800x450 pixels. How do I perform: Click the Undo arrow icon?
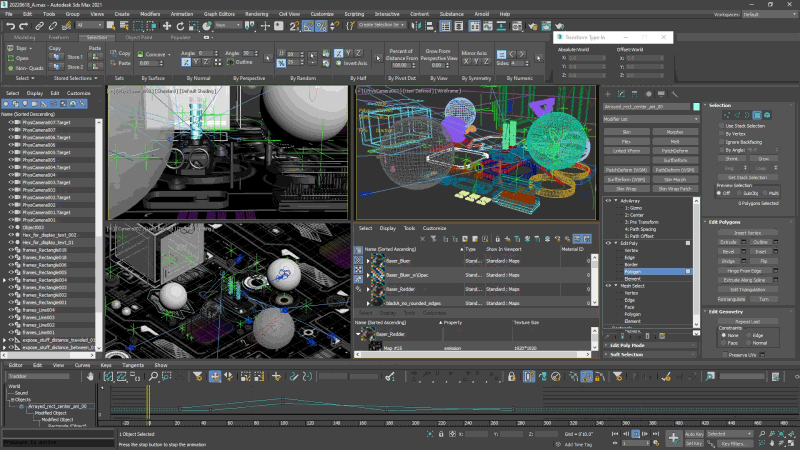[x=10, y=26]
